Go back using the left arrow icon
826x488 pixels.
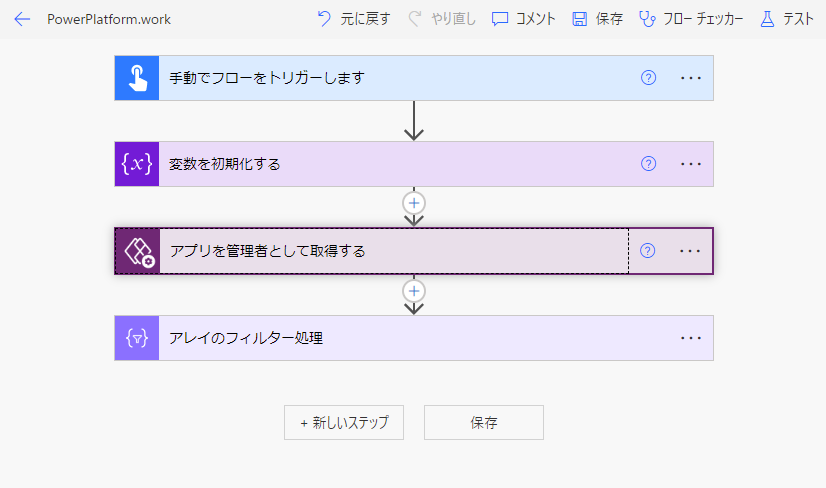point(22,19)
